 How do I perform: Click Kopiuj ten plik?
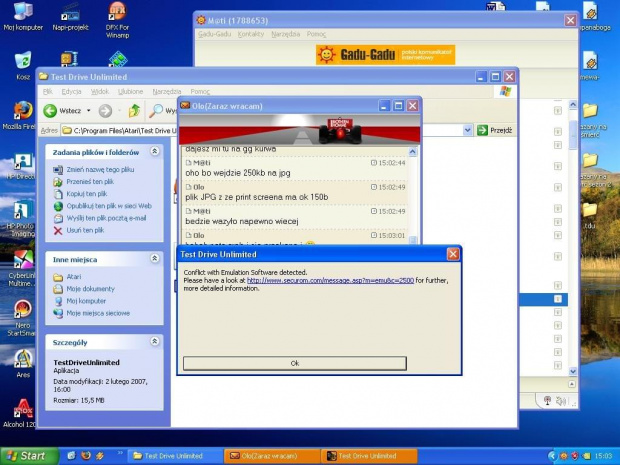87,194
